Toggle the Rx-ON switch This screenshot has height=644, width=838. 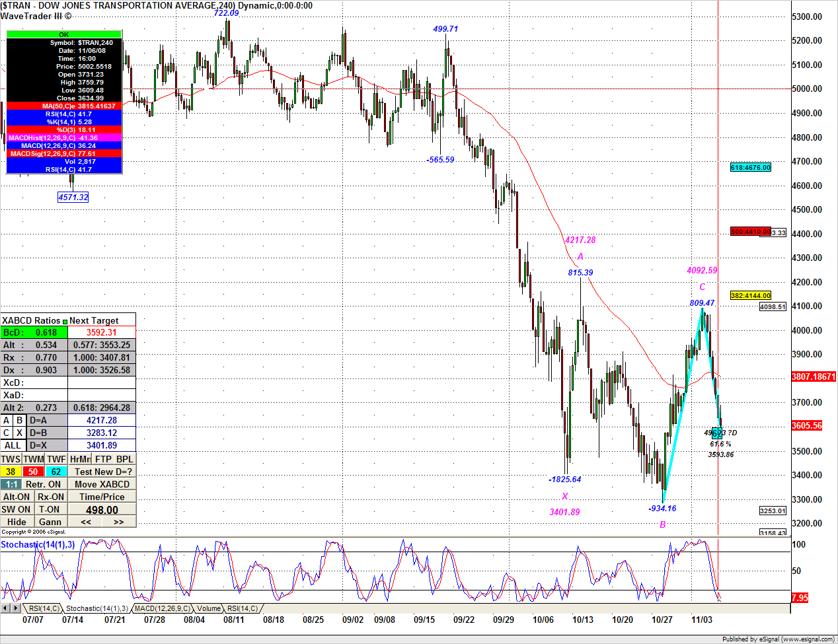click(51, 497)
